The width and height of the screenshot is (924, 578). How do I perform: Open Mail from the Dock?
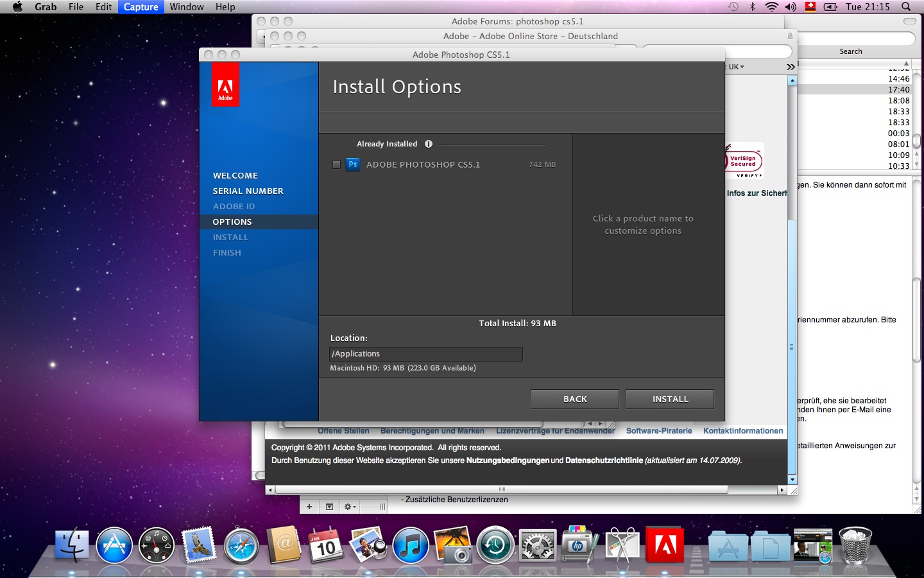(199, 545)
